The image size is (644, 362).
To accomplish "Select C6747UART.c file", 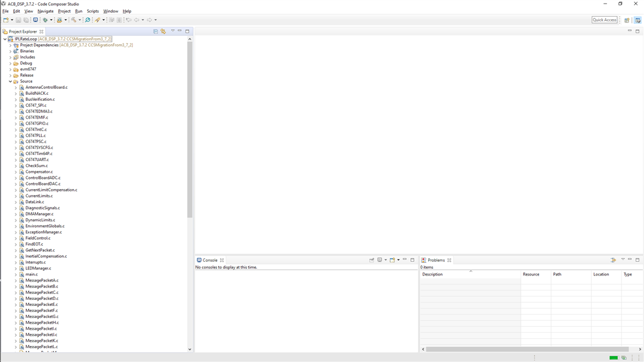I will click(37, 159).
